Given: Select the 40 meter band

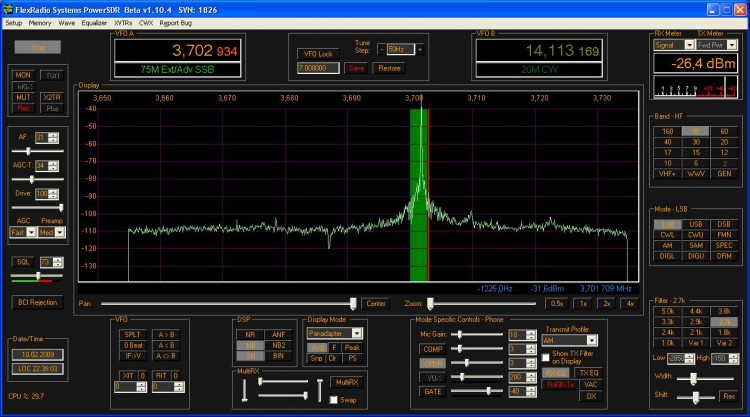Looking at the screenshot, I should click(x=668, y=142).
